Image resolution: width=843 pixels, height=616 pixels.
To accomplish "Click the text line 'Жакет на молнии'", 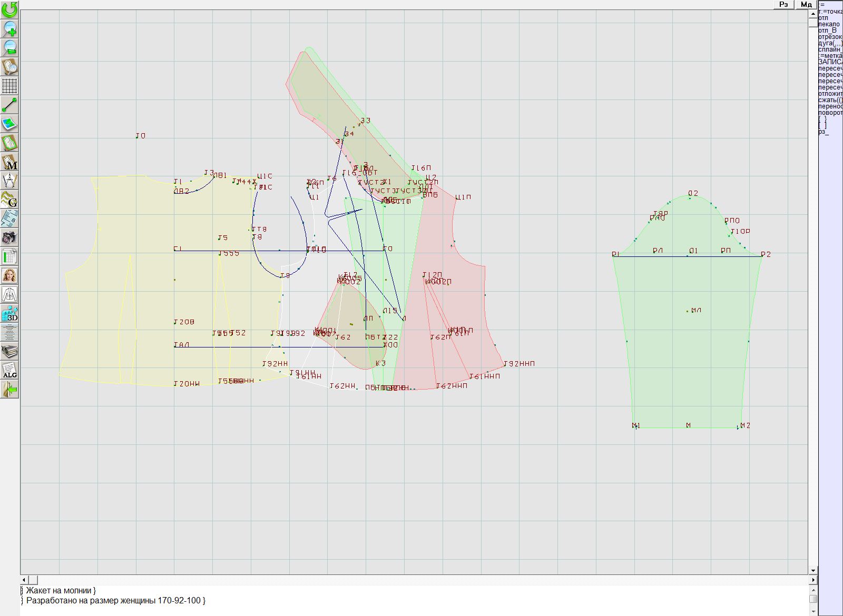I will (61, 591).
